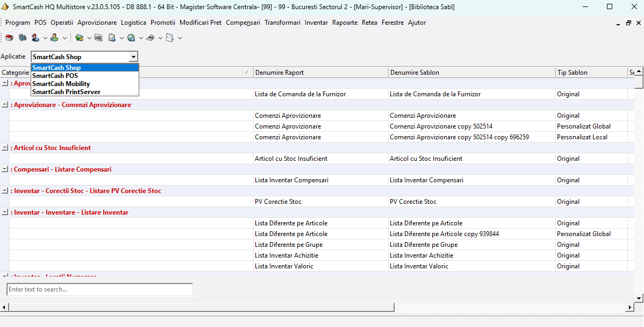Click the clipboard toolbar icon
Screen dimensions: 644x327
click(x=112, y=38)
